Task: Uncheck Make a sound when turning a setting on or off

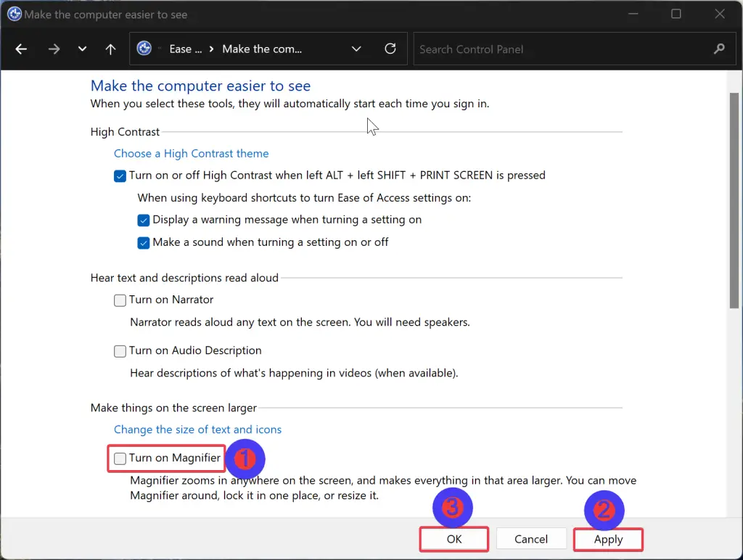Action: [x=144, y=242]
